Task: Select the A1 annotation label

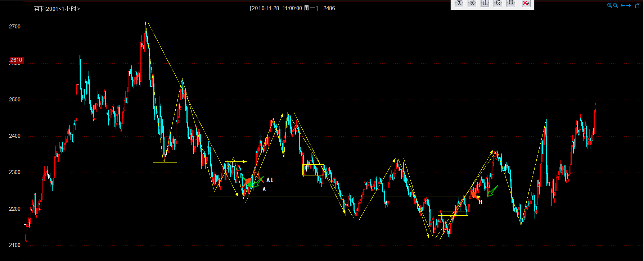Action: [x=270, y=180]
